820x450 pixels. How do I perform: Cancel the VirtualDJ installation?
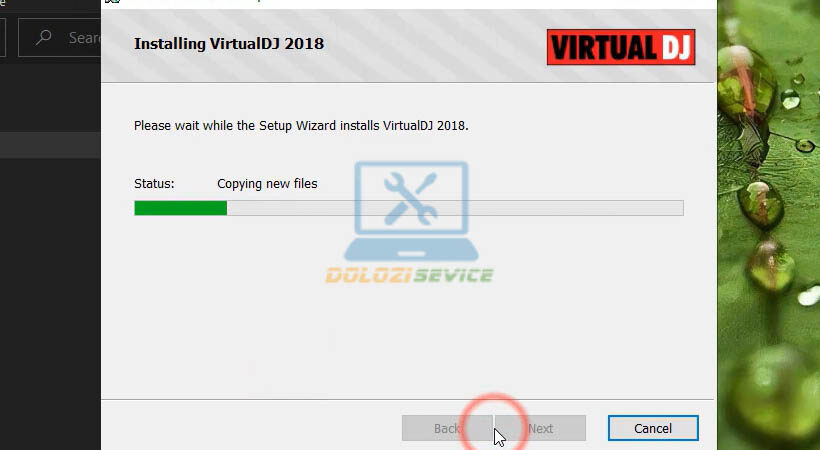tap(653, 428)
